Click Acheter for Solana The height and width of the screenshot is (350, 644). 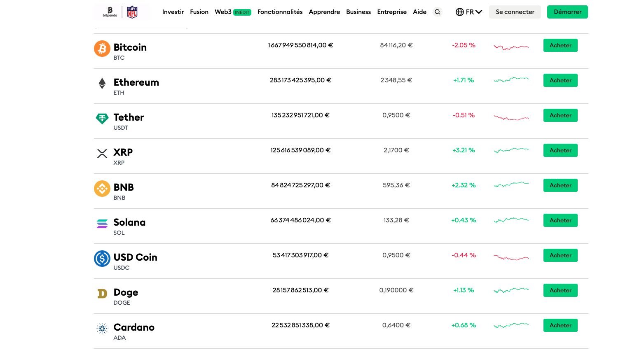560,220
